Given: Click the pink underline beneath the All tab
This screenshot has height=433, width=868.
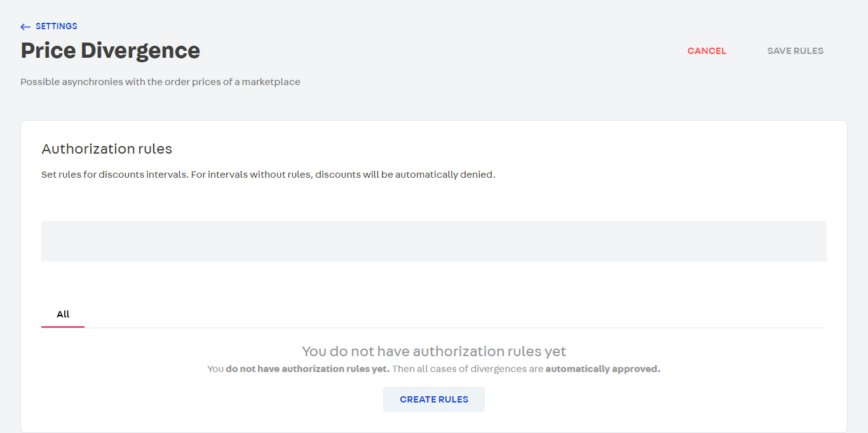Looking at the screenshot, I should (x=63, y=327).
